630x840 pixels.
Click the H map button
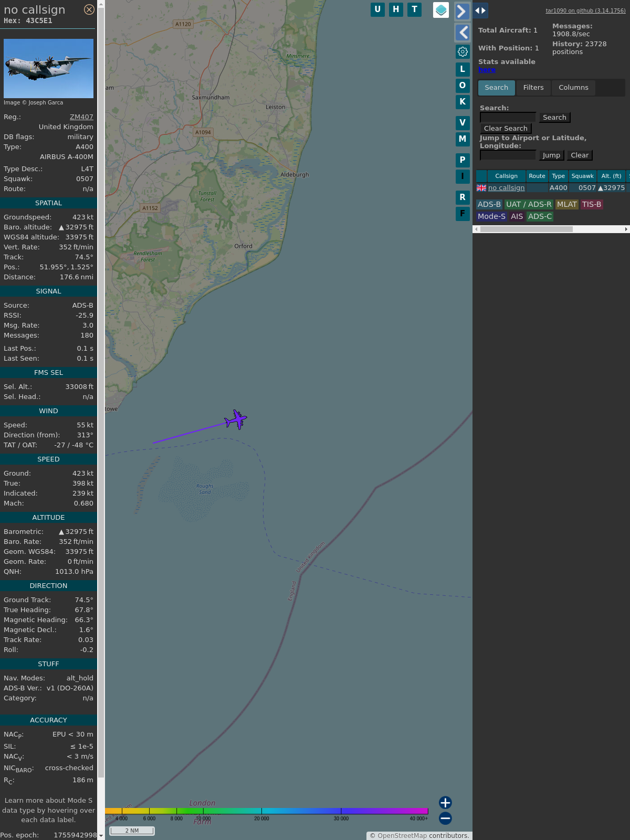pyautogui.click(x=396, y=9)
